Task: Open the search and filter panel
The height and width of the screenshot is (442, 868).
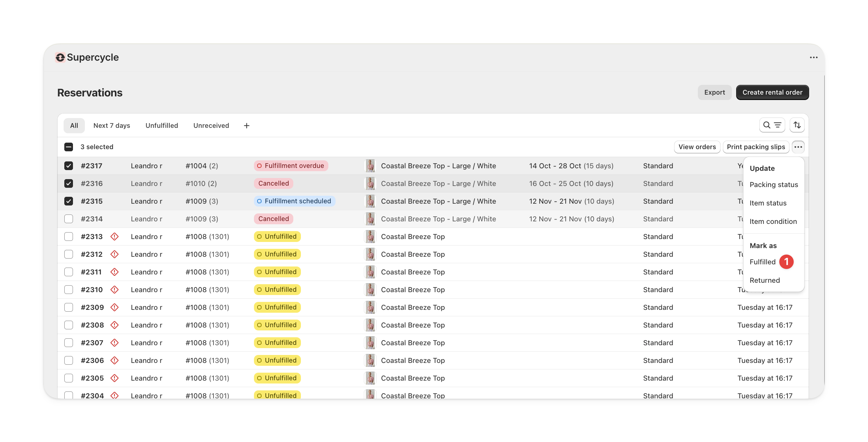Action: [x=772, y=125]
